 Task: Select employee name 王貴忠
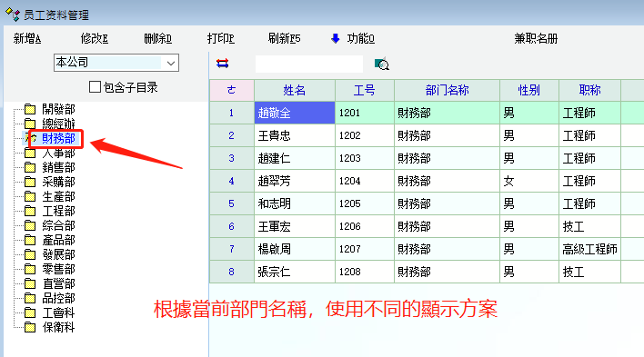pyautogui.click(x=295, y=135)
